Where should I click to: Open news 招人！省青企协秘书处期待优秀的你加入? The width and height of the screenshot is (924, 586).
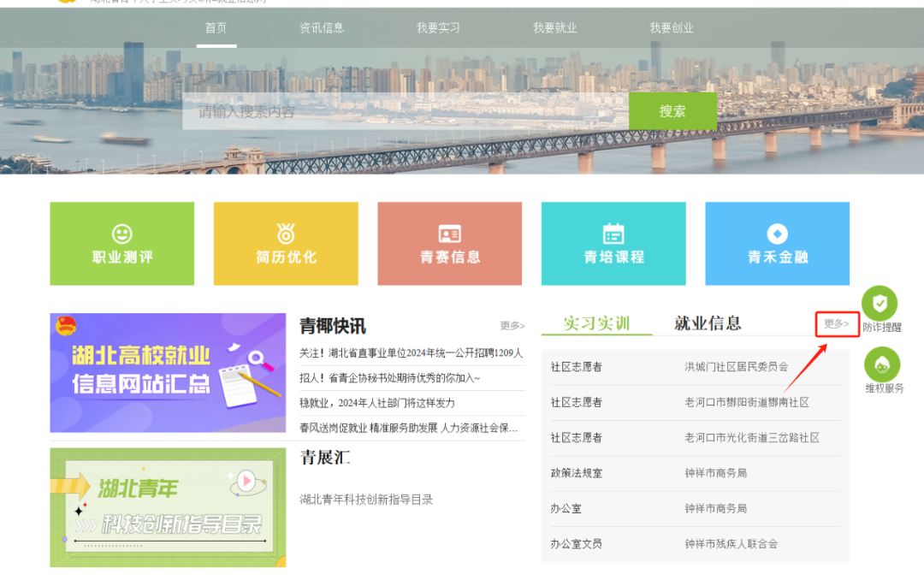click(389, 378)
